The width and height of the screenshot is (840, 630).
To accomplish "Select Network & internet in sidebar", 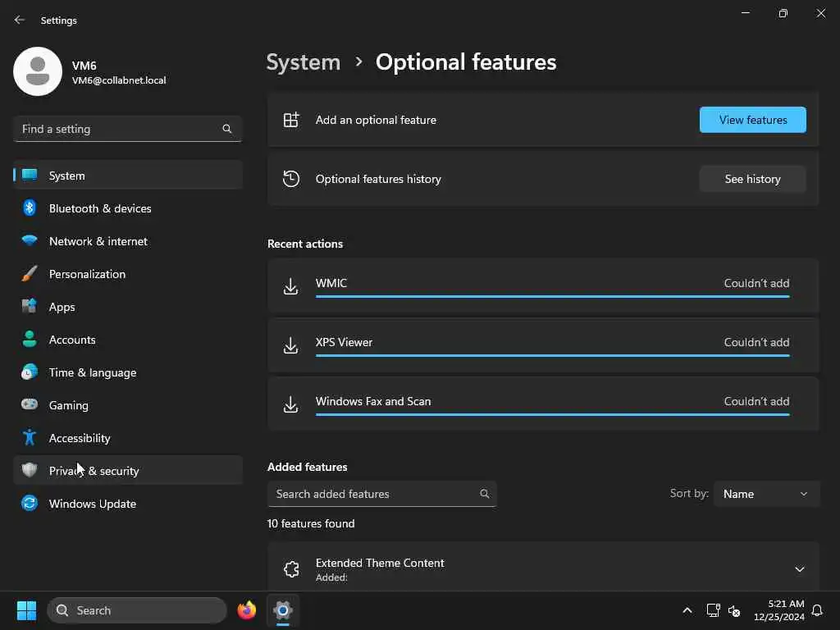I will pos(98,241).
